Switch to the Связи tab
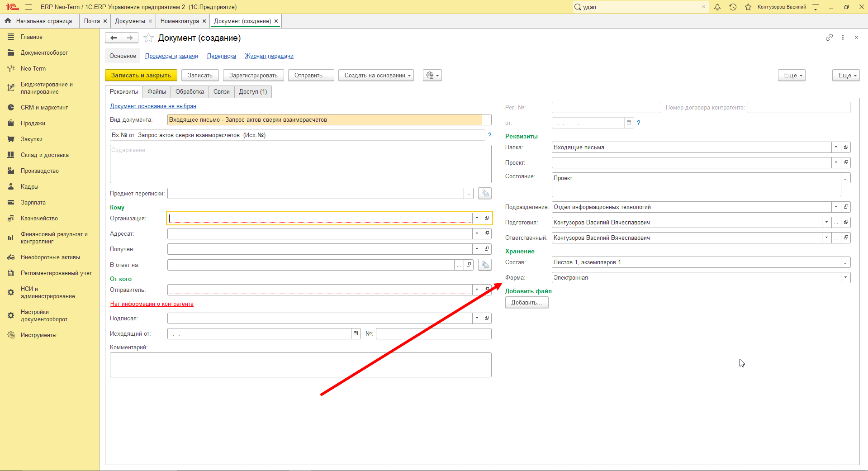Image resolution: width=868 pixels, height=471 pixels. pyautogui.click(x=222, y=92)
